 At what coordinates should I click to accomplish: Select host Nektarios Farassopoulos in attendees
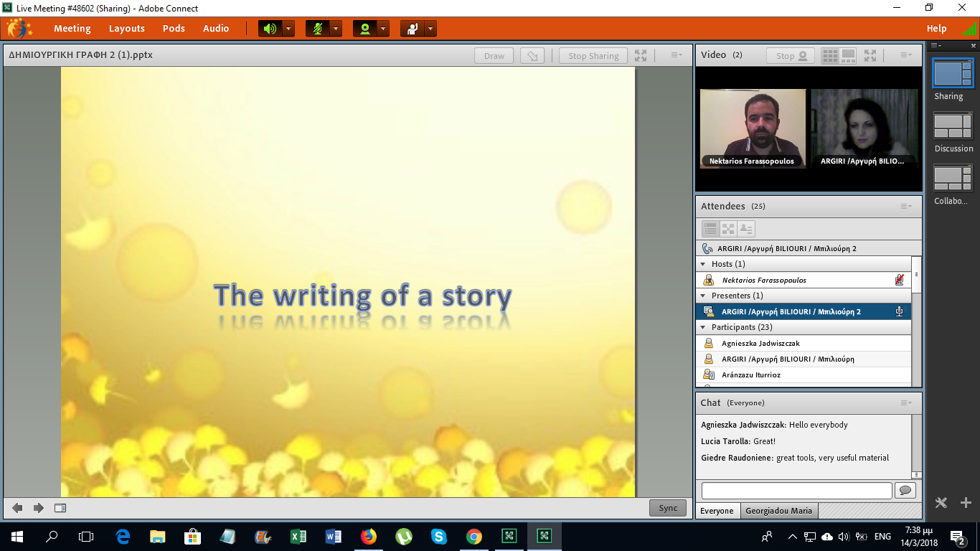pyautogui.click(x=804, y=280)
